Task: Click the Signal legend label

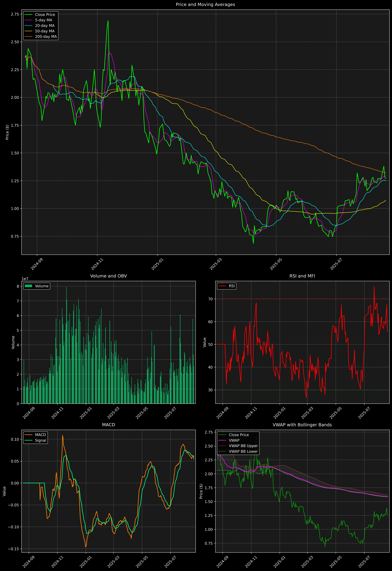Action: tap(41, 440)
